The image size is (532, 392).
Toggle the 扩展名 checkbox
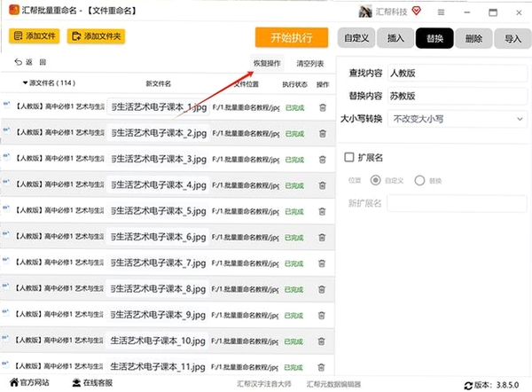[349, 157]
